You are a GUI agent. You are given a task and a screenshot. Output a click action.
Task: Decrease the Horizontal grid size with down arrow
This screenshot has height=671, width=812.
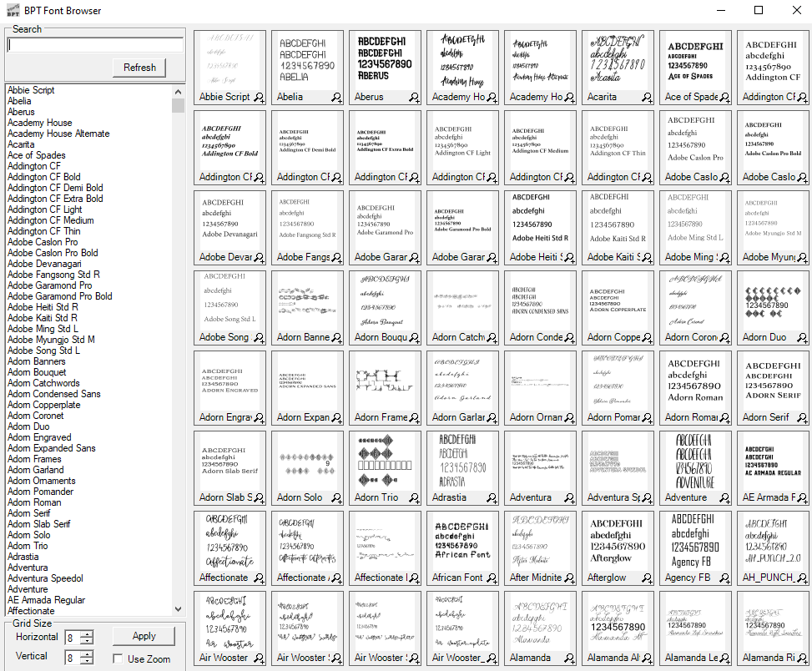click(x=88, y=640)
